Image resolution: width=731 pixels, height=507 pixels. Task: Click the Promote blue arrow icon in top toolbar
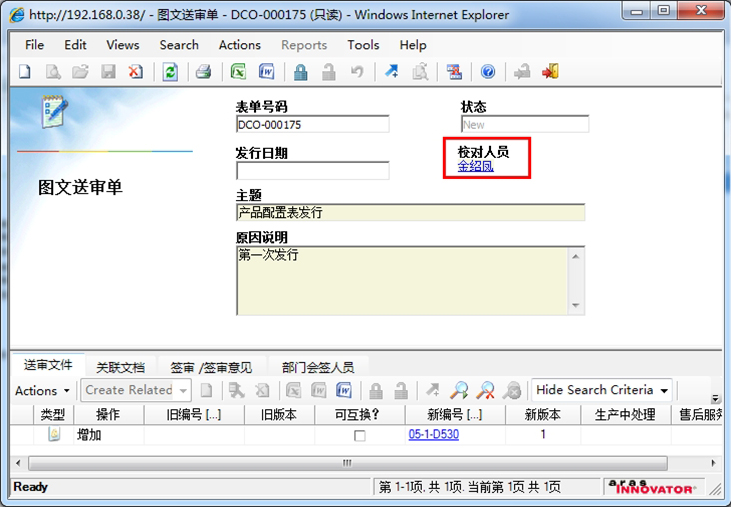tap(391, 72)
